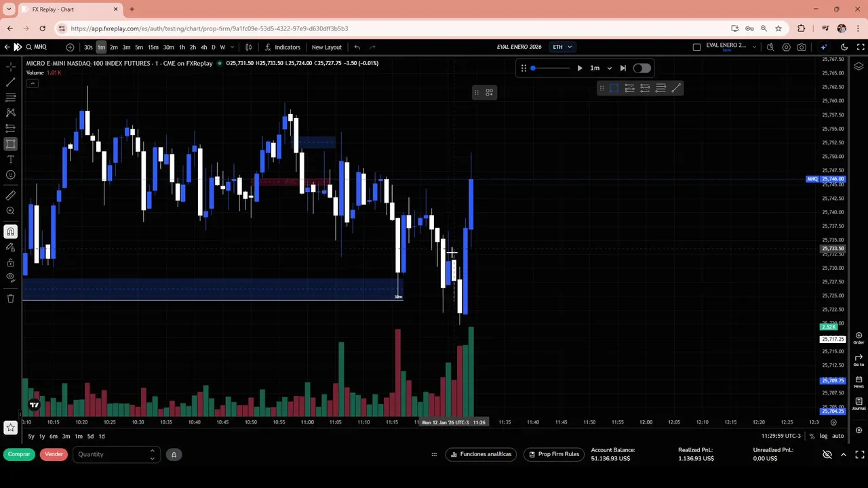This screenshot has width=868, height=488.
Task: Open the Fibonacci/gann tools in left sidebar
Action: (10, 98)
